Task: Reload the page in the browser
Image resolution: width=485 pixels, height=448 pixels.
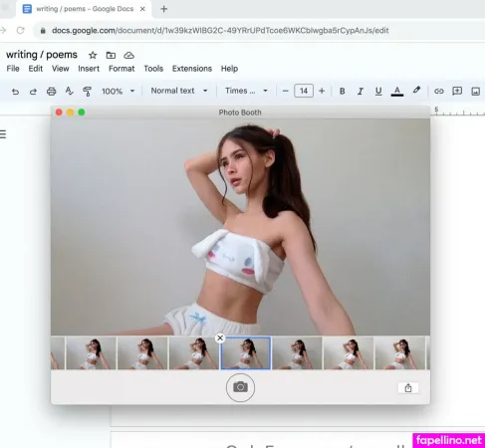Action: click(21, 31)
